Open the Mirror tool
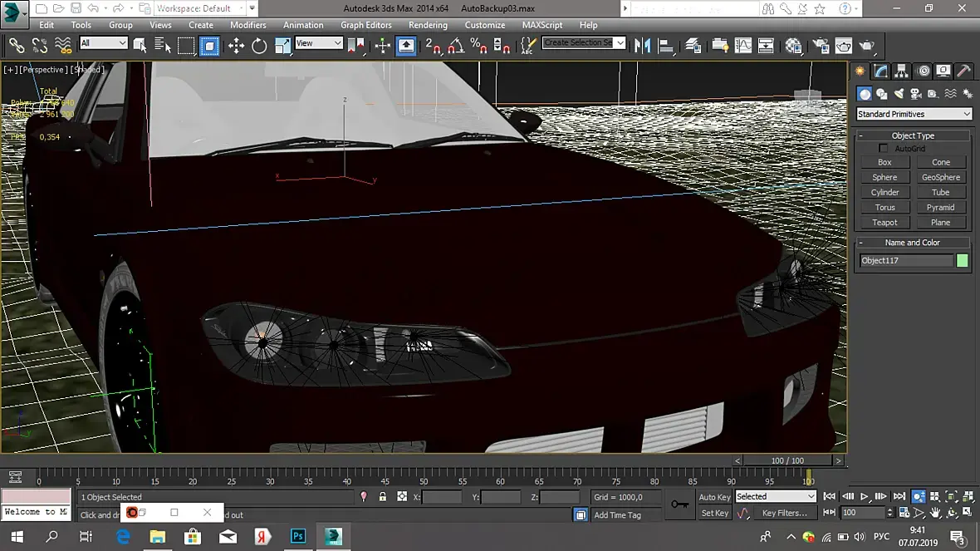980x551 pixels. pyautogui.click(x=642, y=46)
